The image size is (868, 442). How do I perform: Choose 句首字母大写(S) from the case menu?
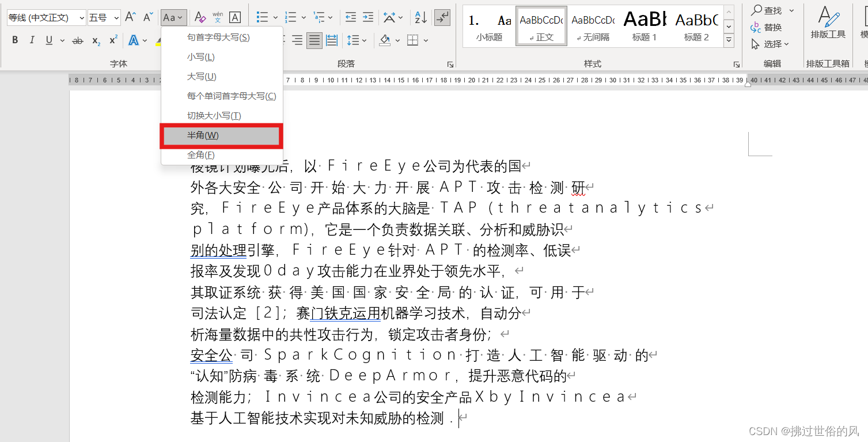click(x=219, y=37)
